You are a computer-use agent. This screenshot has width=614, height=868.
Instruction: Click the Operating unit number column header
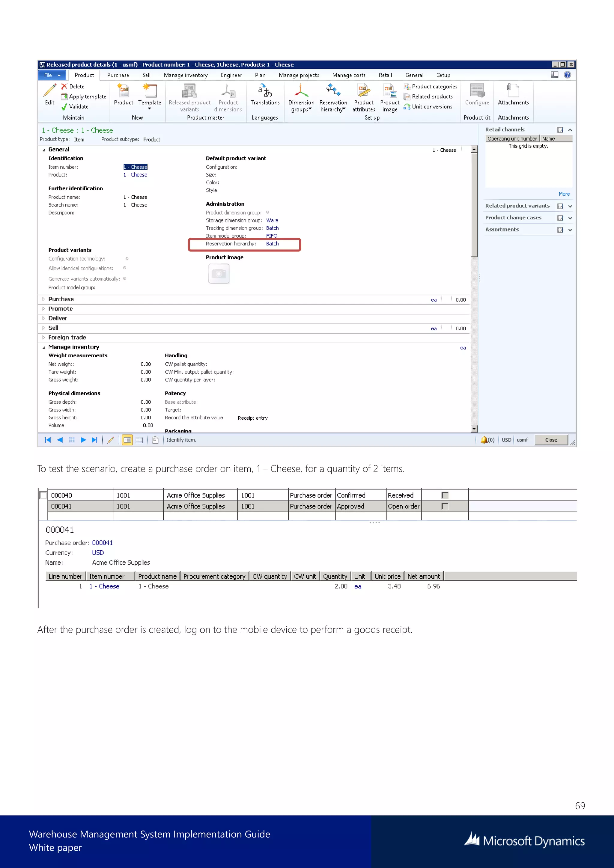click(x=512, y=139)
